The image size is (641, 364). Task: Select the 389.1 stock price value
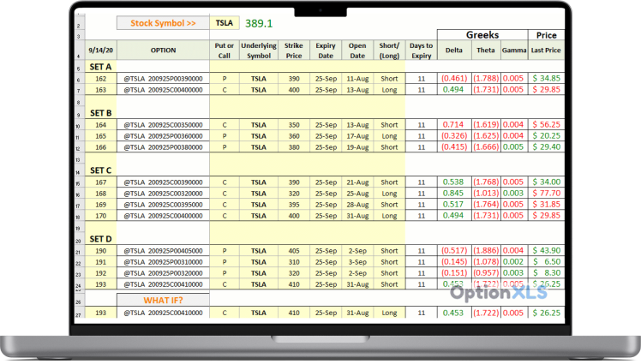click(x=259, y=24)
